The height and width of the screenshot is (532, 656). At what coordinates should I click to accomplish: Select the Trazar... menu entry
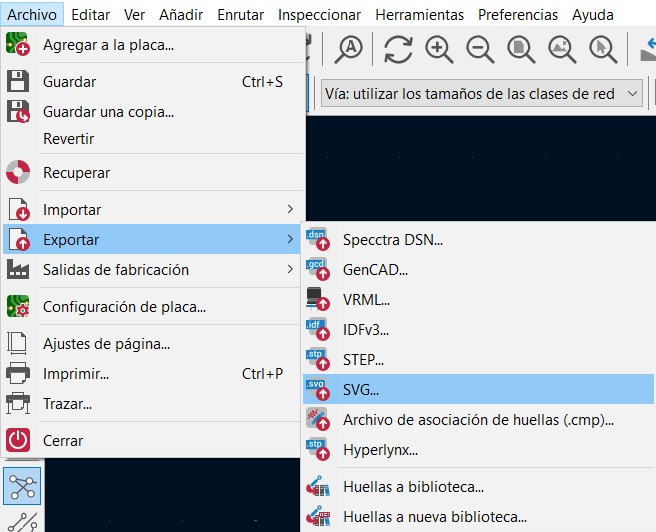[152, 404]
